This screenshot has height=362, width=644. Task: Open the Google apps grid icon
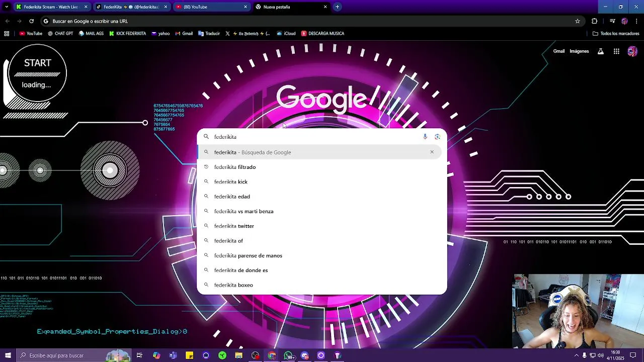tap(616, 51)
